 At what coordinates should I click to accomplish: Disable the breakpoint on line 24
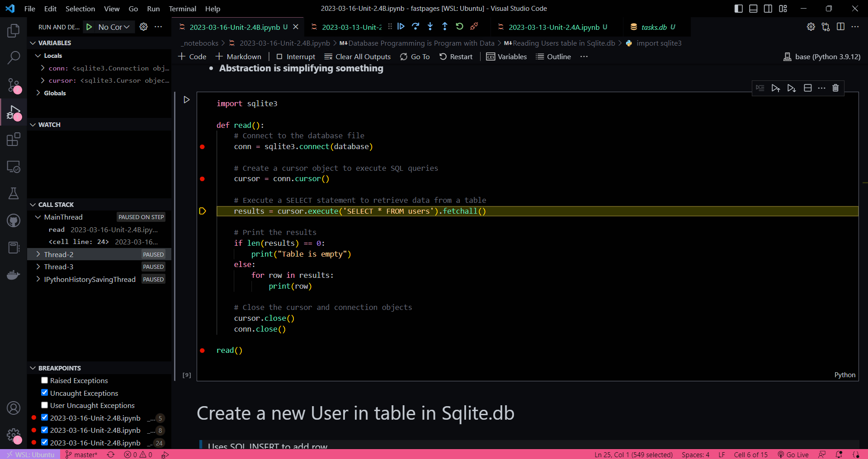point(44,442)
